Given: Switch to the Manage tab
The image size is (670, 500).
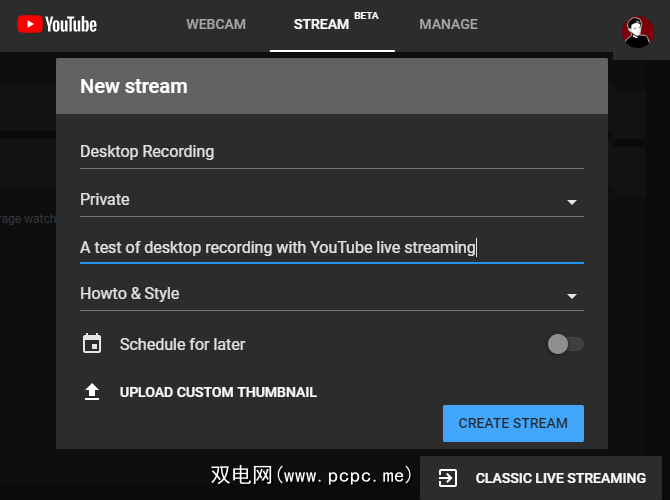Looking at the screenshot, I should pyautogui.click(x=448, y=24).
